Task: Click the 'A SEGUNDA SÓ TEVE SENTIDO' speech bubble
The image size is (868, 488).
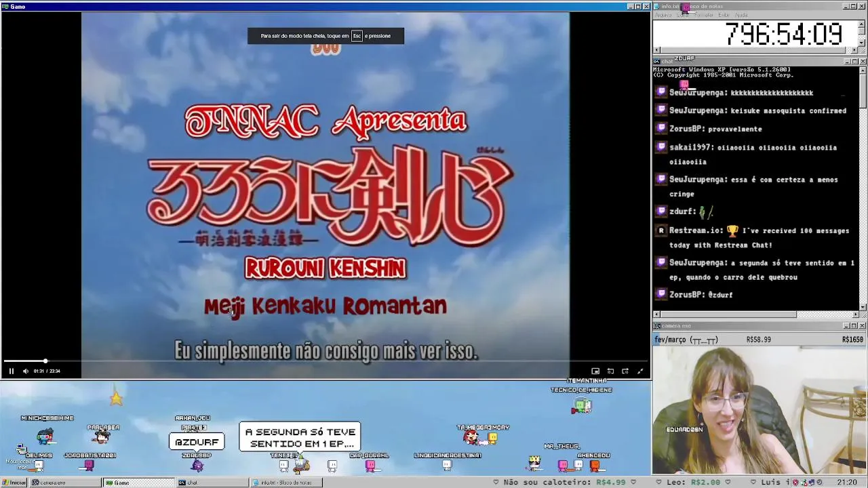Action: click(x=300, y=437)
